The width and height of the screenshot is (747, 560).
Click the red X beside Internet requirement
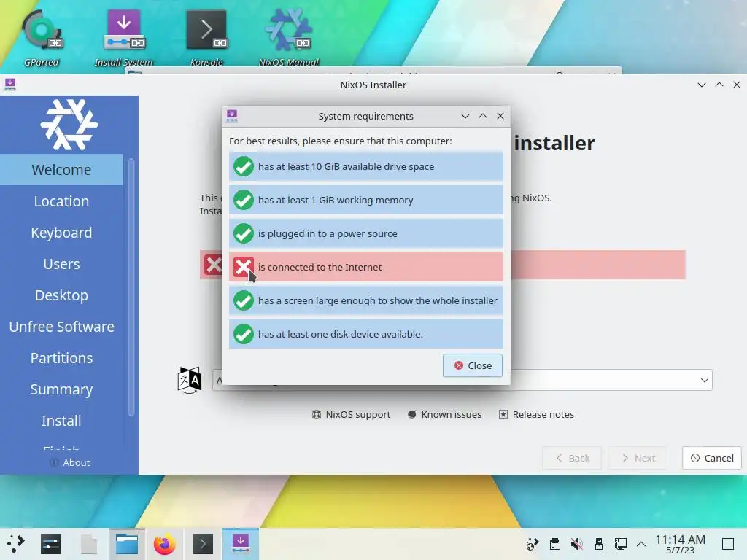pos(244,267)
